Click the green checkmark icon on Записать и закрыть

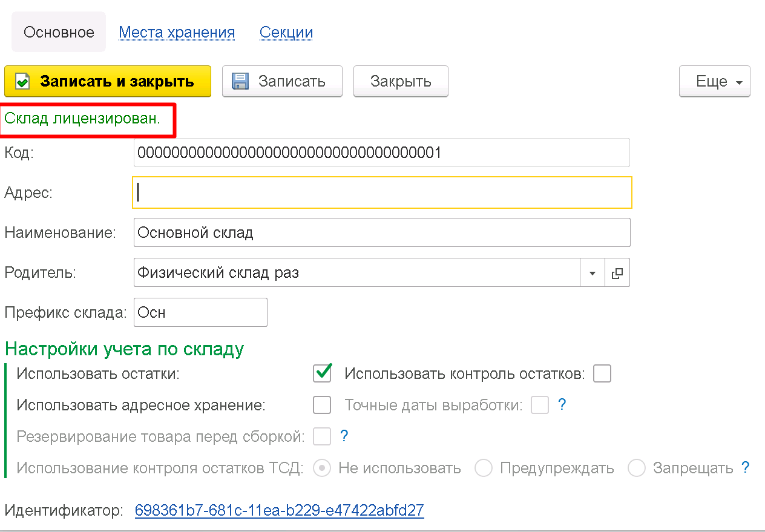(22, 81)
